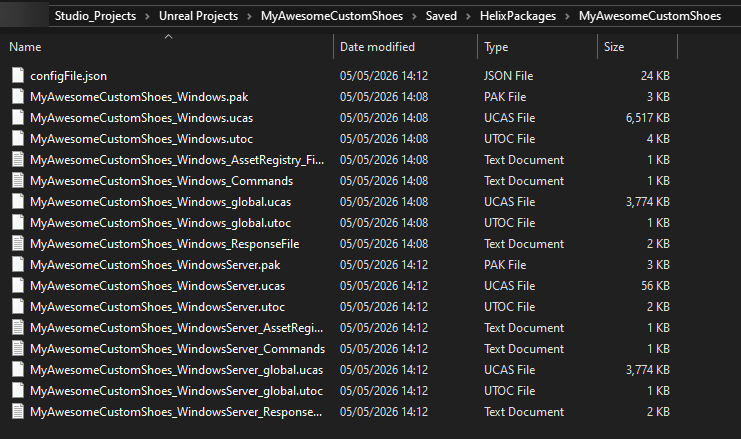Click the WindowsServer.pak file icon

pos(18,265)
